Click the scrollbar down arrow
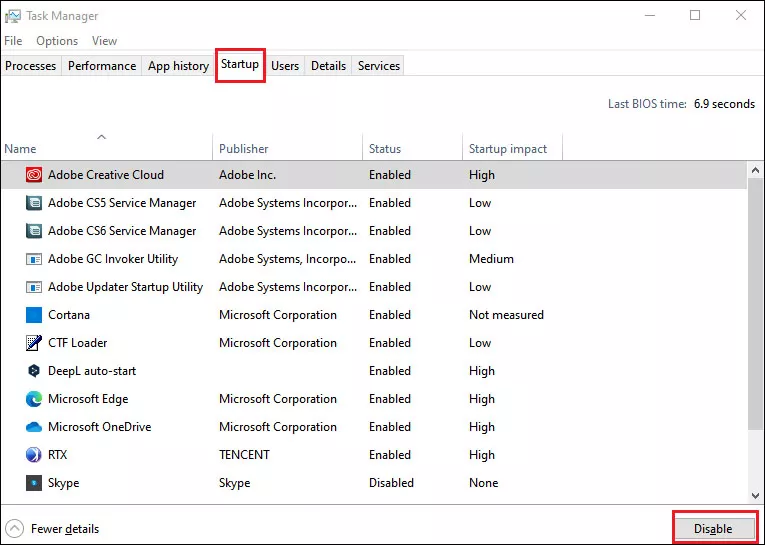The height and width of the screenshot is (545, 765). coord(755,496)
